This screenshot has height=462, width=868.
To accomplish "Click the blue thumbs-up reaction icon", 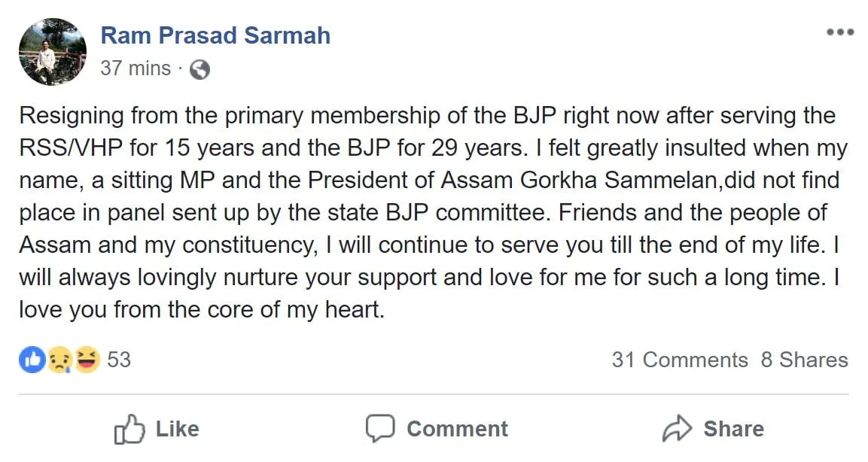I will pyautogui.click(x=32, y=360).
